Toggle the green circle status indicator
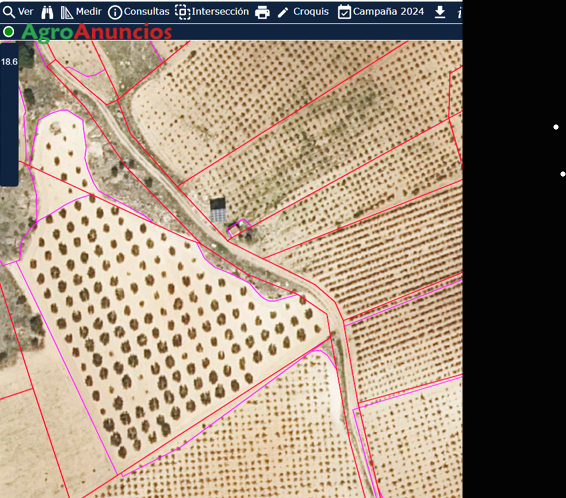 [x=9, y=32]
